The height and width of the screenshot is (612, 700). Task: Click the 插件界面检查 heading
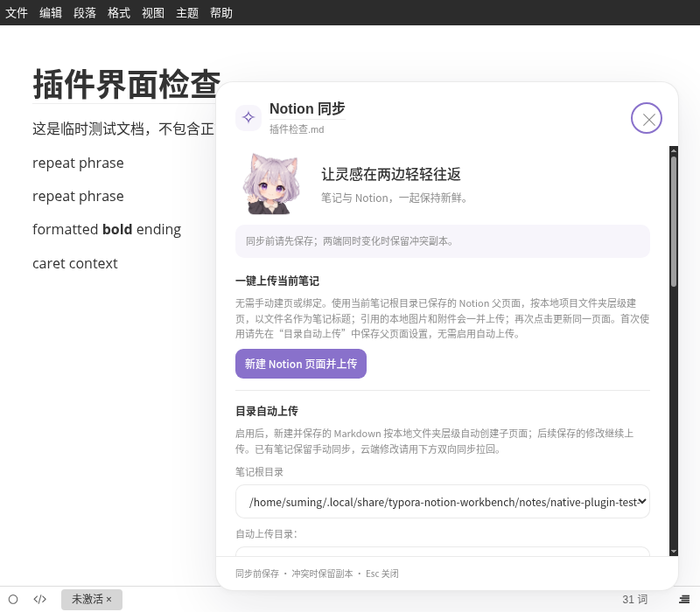pyautogui.click(x=127, y=84)
